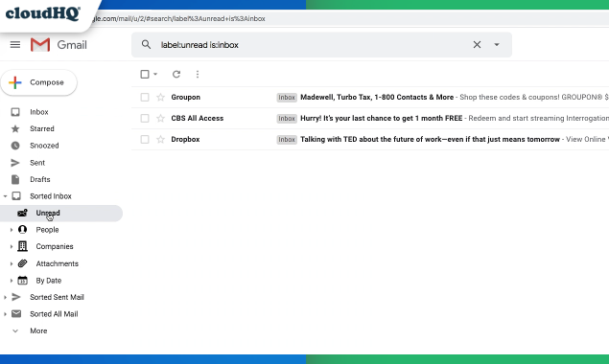Screen dimensions: 609x364
Task: Select the Unread label
Action: [48, 213]
